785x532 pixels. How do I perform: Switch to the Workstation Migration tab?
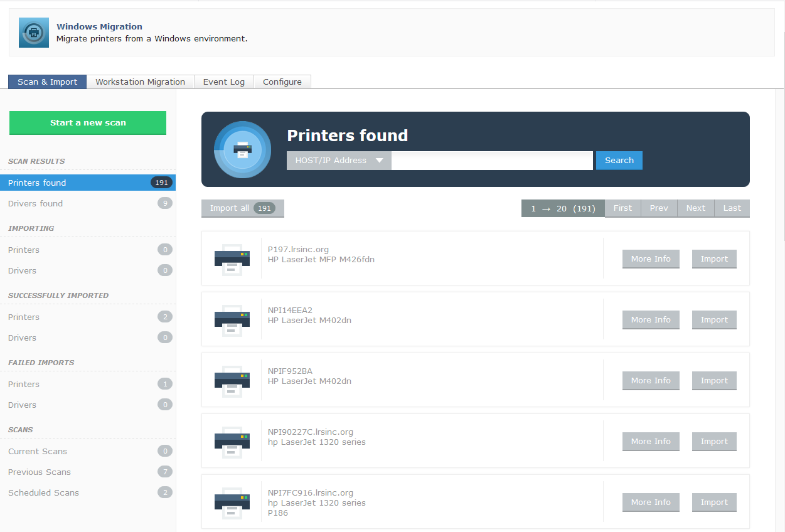140,82
